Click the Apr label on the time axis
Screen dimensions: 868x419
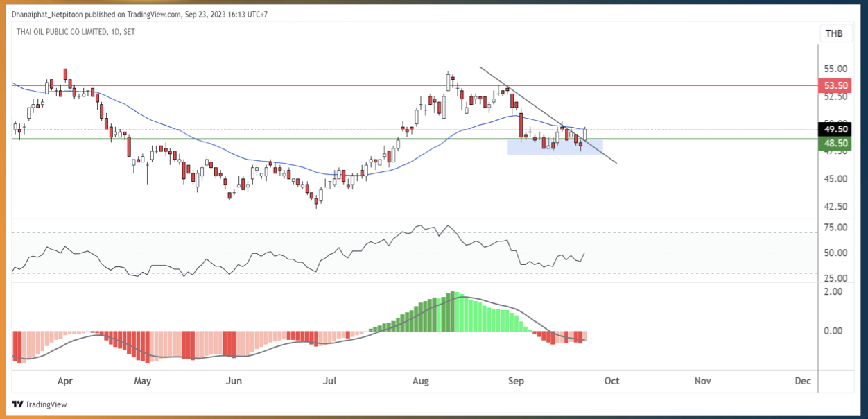pos(65,381)
